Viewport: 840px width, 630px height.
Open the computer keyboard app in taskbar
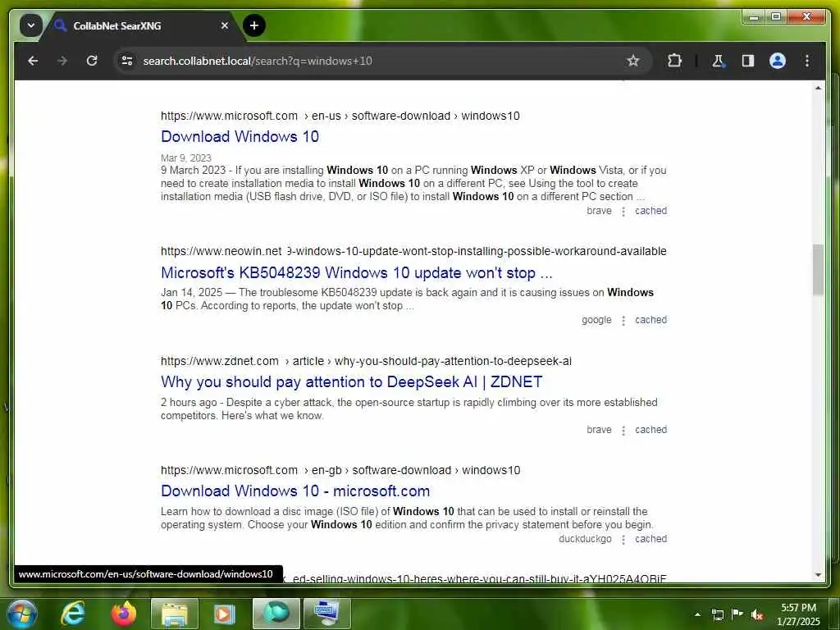tap(326, 614)
